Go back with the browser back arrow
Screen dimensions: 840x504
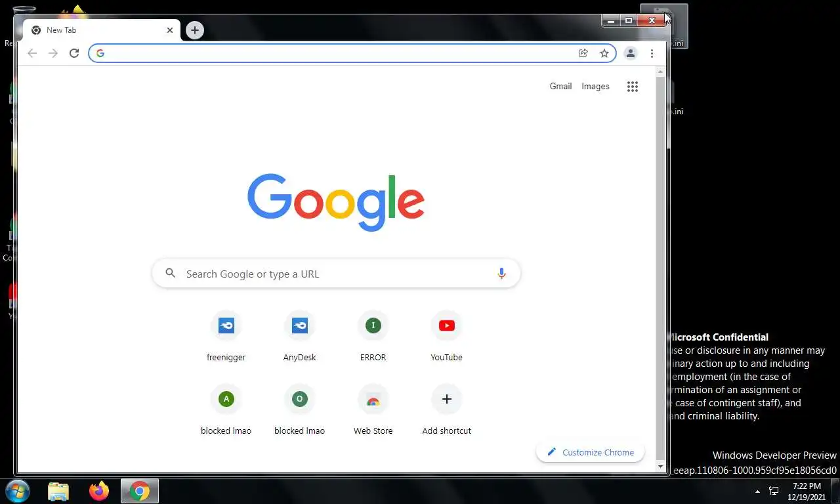coord(32,53)
